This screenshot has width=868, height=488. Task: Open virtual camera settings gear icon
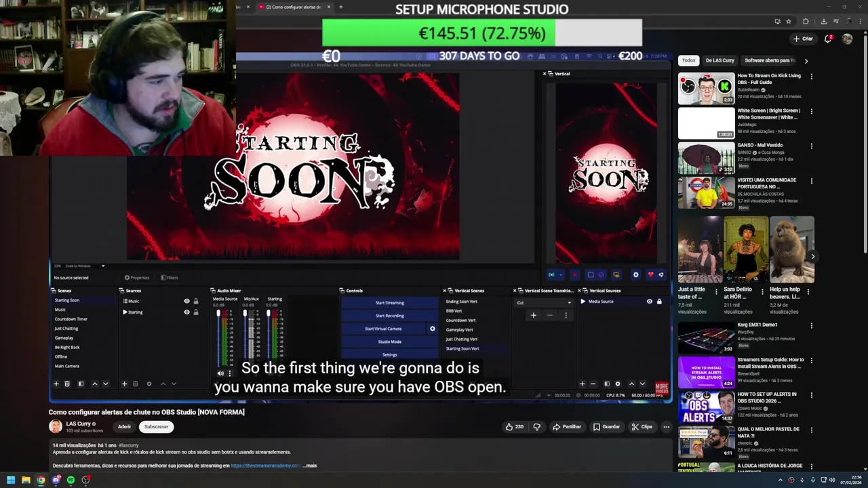[432, 329]
